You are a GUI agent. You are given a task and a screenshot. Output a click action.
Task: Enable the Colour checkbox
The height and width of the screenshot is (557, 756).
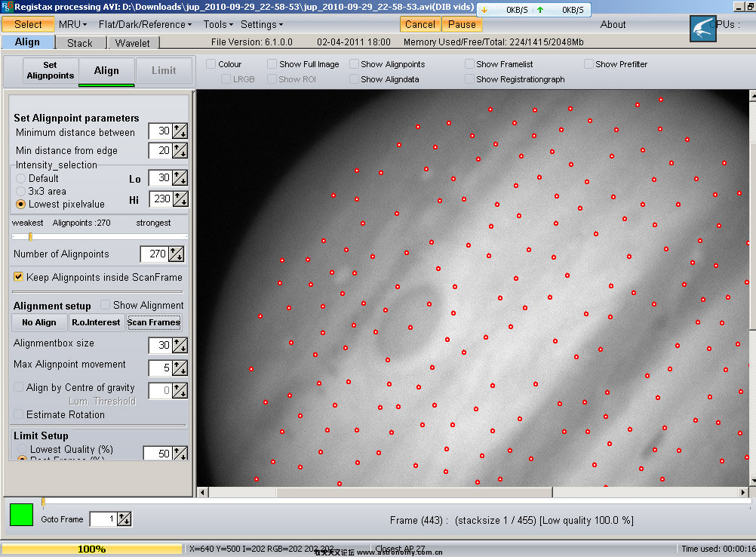click(211, 64)
